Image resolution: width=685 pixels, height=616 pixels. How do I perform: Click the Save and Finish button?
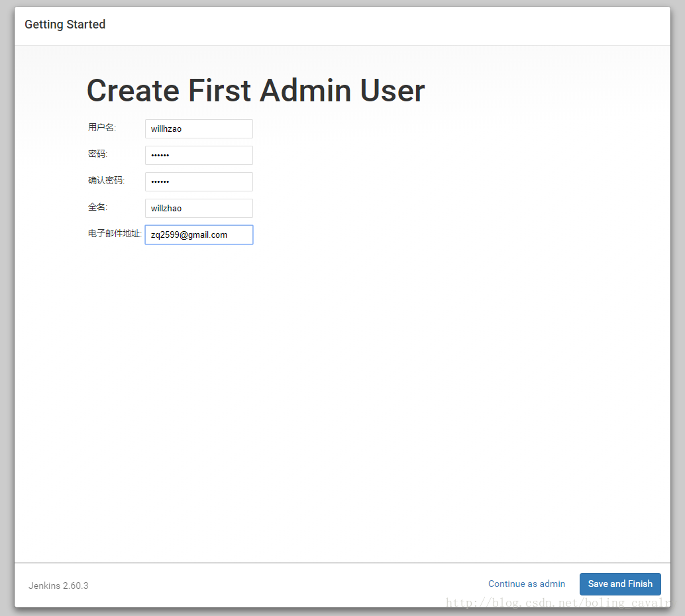pyautogui.click(x=620, y=584)
